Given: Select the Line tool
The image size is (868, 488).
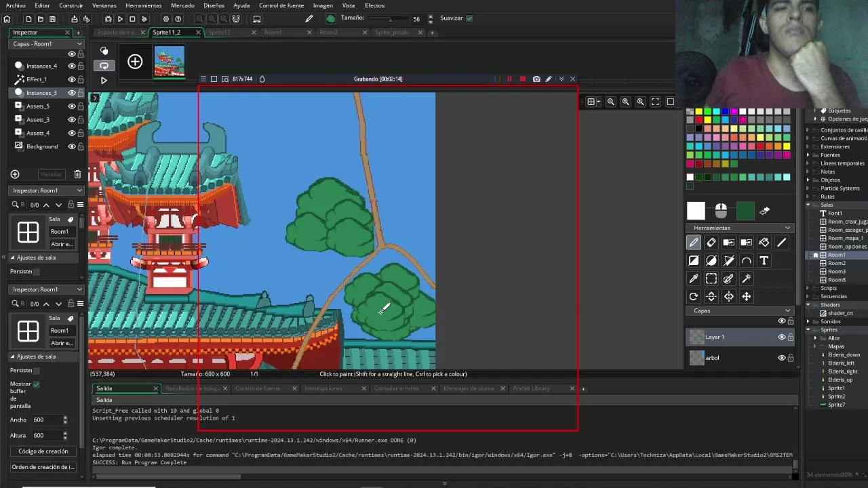Looking at the screenshot, I should click(x=782, y=243).
